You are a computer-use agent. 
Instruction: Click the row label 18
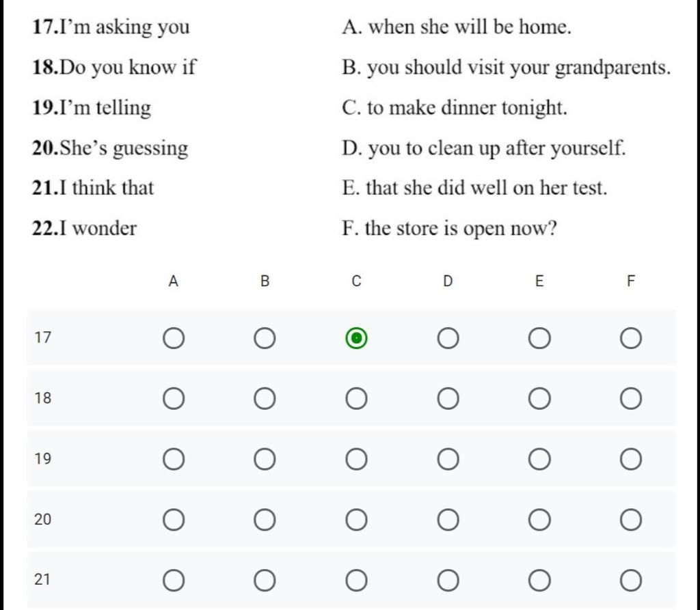point(42,398)
